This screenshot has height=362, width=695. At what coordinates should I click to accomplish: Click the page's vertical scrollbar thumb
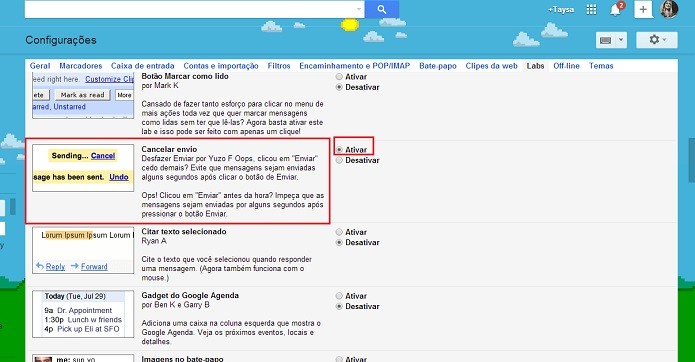[x=691, y=160]
